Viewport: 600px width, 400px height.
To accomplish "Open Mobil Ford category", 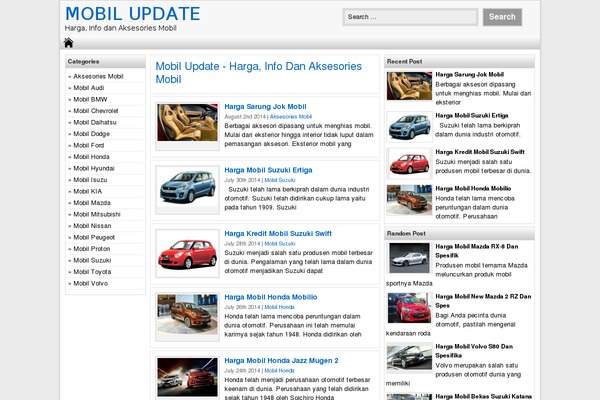I will [88, 145].
